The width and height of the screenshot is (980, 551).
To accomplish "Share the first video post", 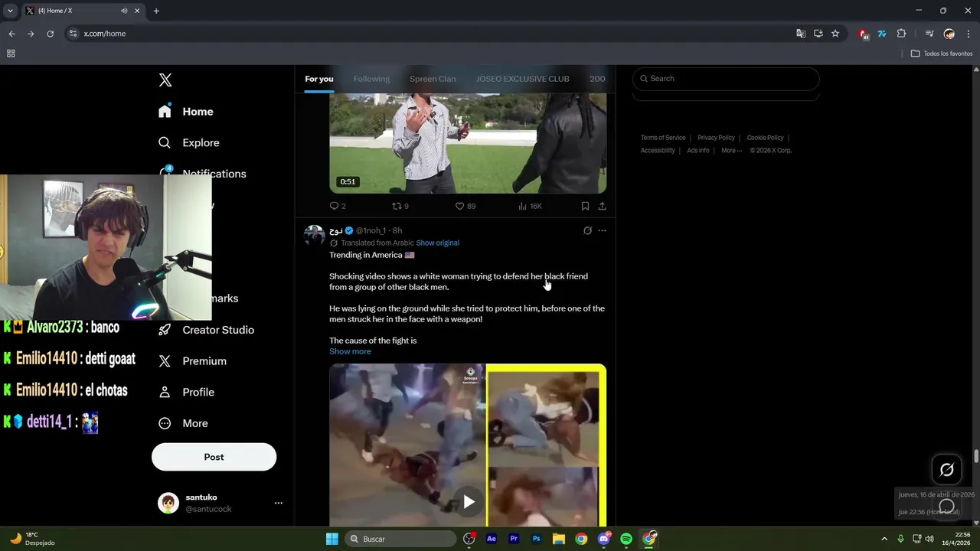I will coord(602,206).
